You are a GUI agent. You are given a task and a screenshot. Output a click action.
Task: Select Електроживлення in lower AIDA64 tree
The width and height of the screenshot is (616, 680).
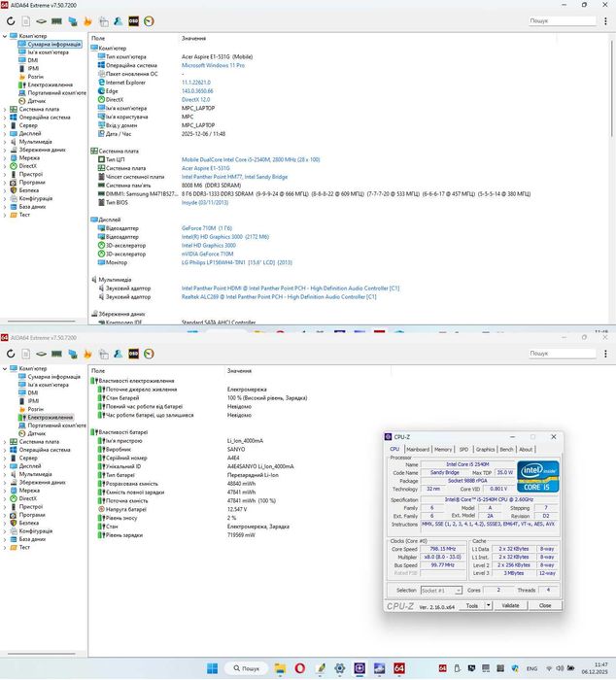(x=46, y=417)
